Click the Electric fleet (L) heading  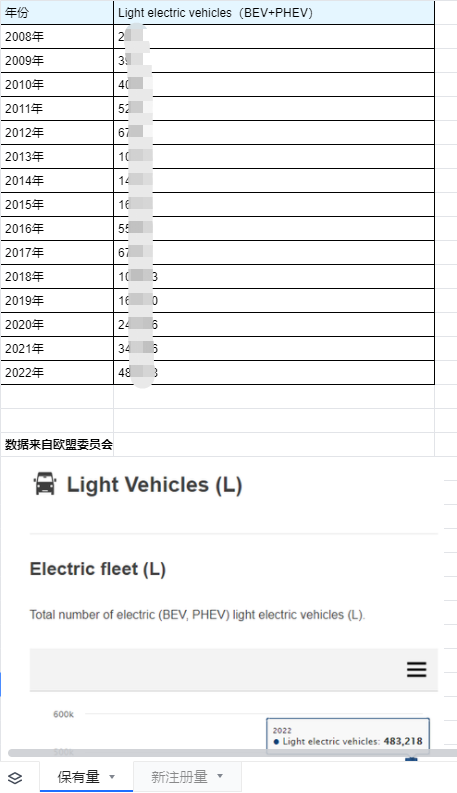point(98,569)
